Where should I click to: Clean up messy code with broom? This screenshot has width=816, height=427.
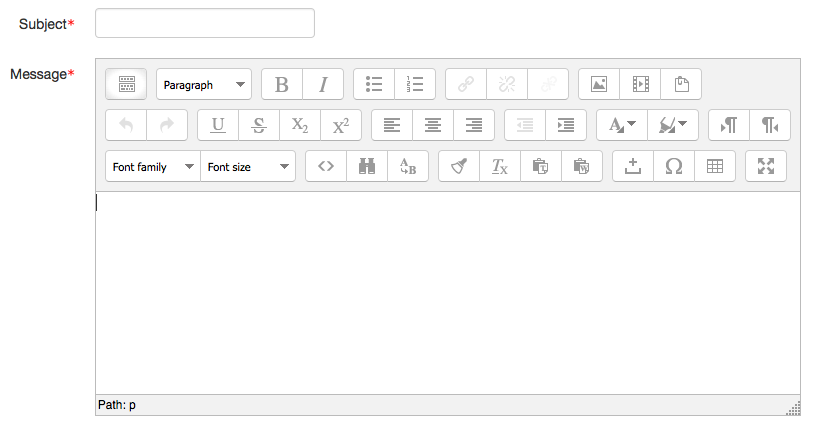459,166
